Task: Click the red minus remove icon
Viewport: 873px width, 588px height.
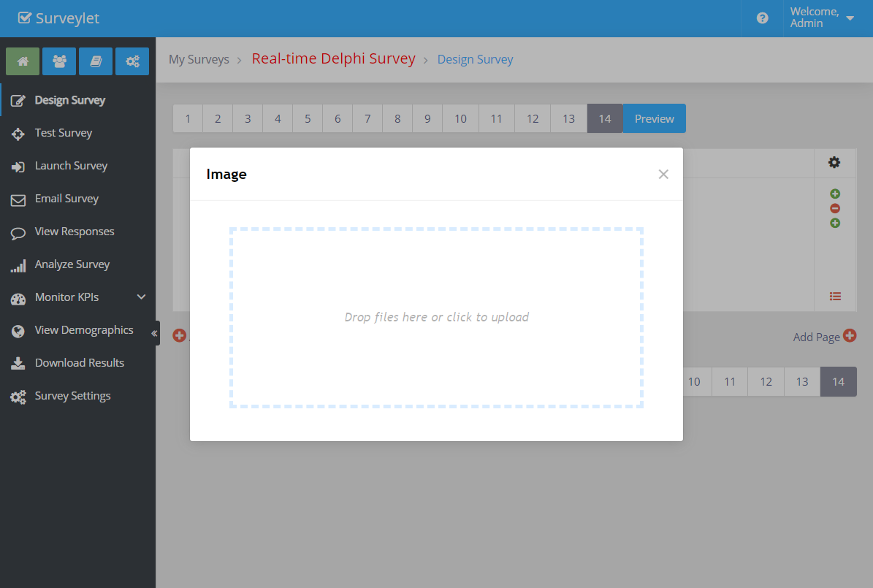Action: tap(835, 208)
